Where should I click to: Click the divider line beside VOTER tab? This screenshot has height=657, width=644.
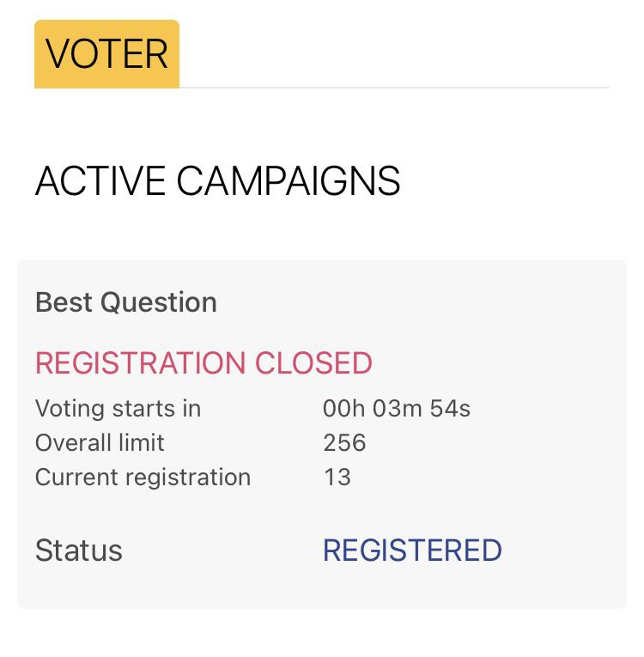[x=395, y=88]
